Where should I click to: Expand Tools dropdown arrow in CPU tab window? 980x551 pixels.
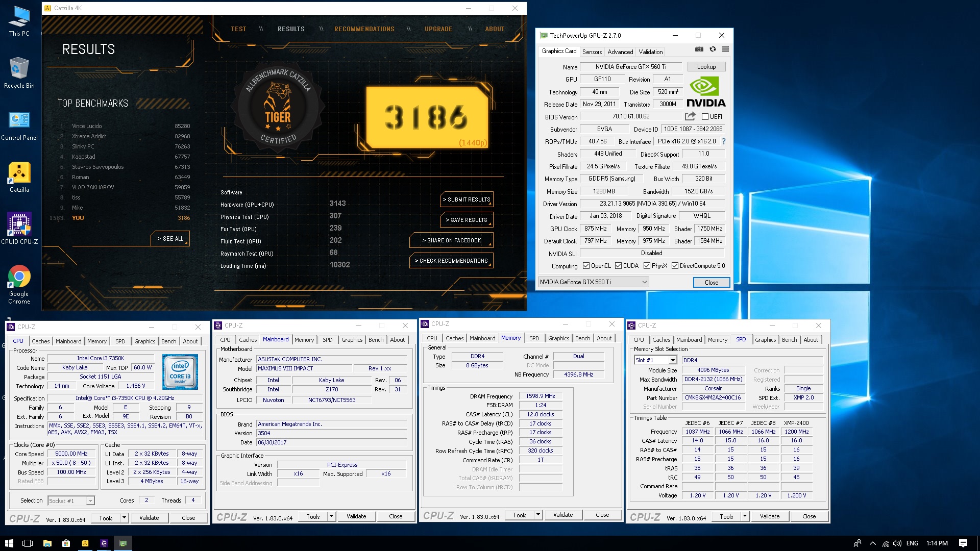pyautogui.click(x=124, y=518)
